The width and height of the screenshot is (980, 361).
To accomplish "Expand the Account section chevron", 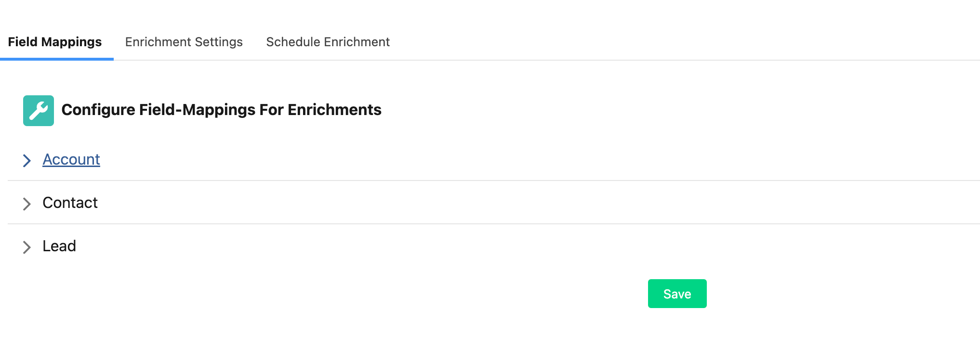I will [x=27, y=160].
